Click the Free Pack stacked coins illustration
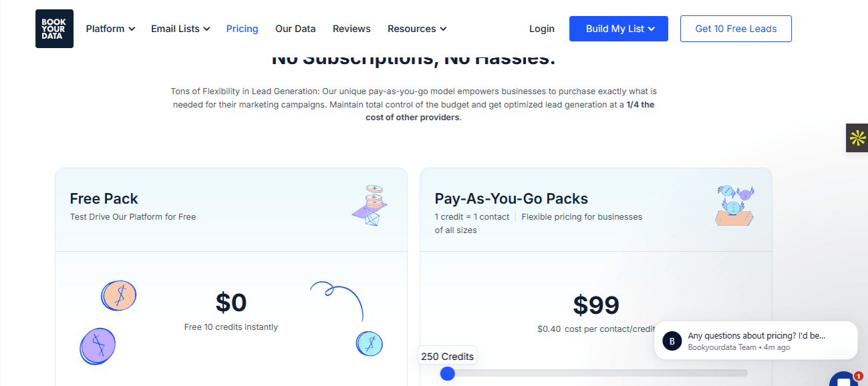 coord(370,205)
